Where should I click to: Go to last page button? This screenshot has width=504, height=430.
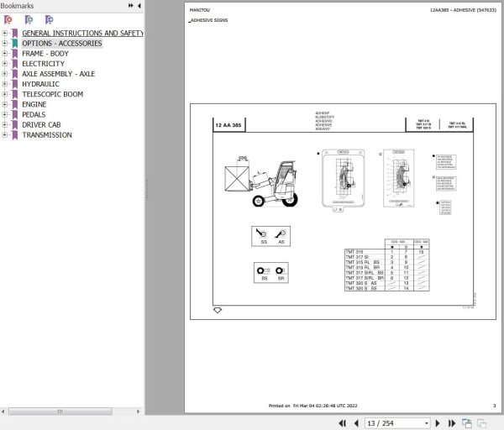point(452,423)
